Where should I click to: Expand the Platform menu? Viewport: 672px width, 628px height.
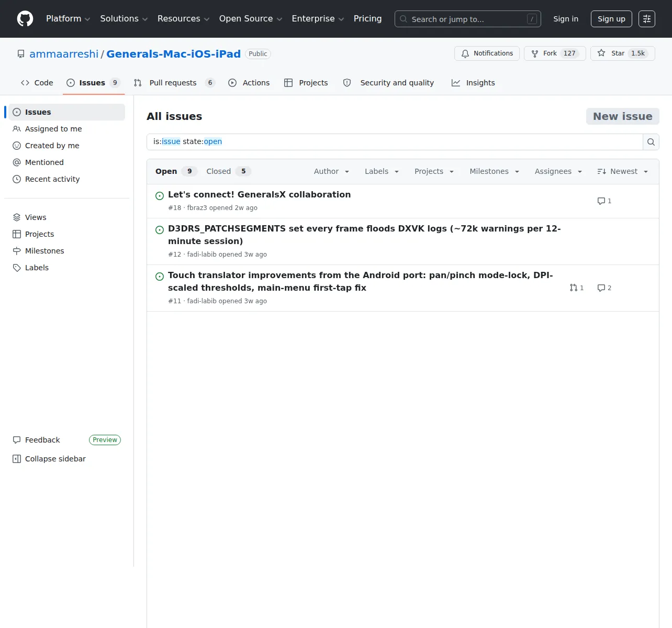point(68,19)
